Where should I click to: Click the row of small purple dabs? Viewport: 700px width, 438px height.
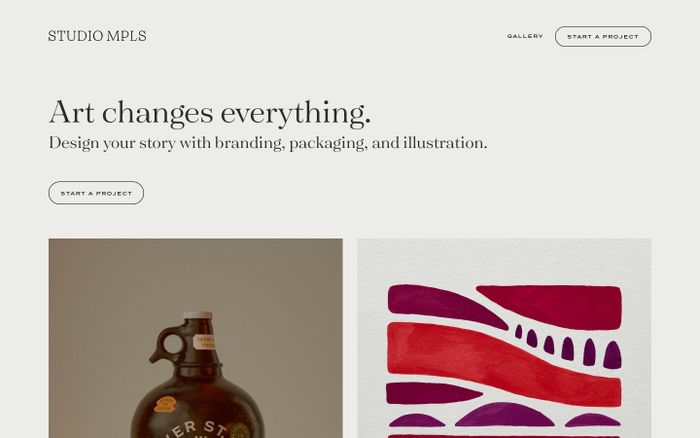pos(567,346)
